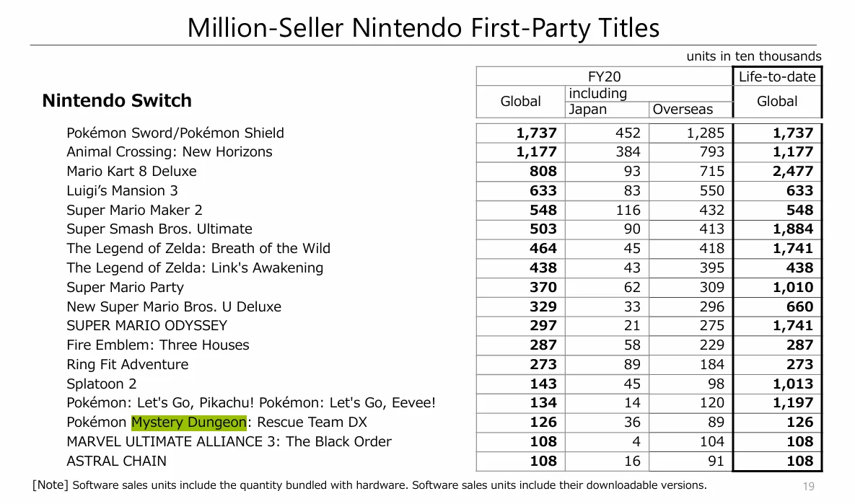Image resolution: width=855 pixels, height=504 pixels.
Task: Click the highlighted "Mystery Dungeon" text
Action: [x=188, y=423]
